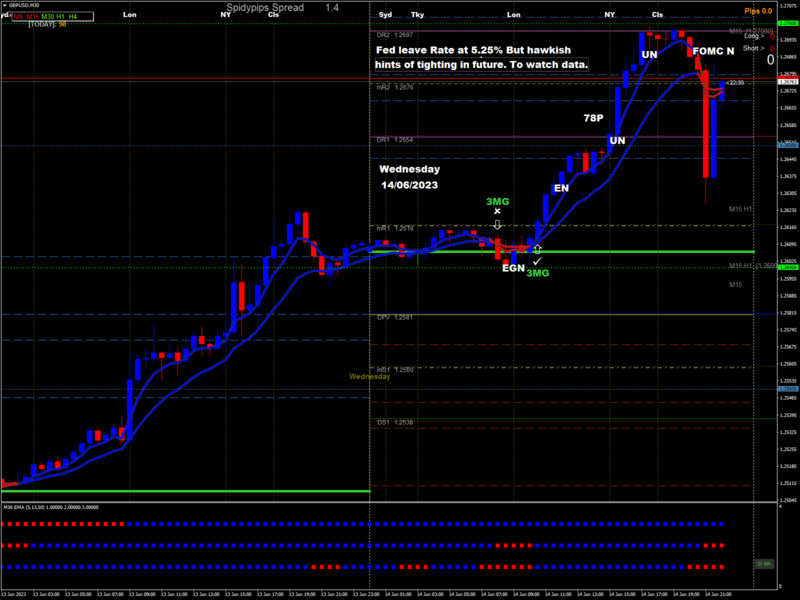The image size is (800, 600).
Task: Click the DS1 1.2538 pivot label
Action: click(395, 422)
